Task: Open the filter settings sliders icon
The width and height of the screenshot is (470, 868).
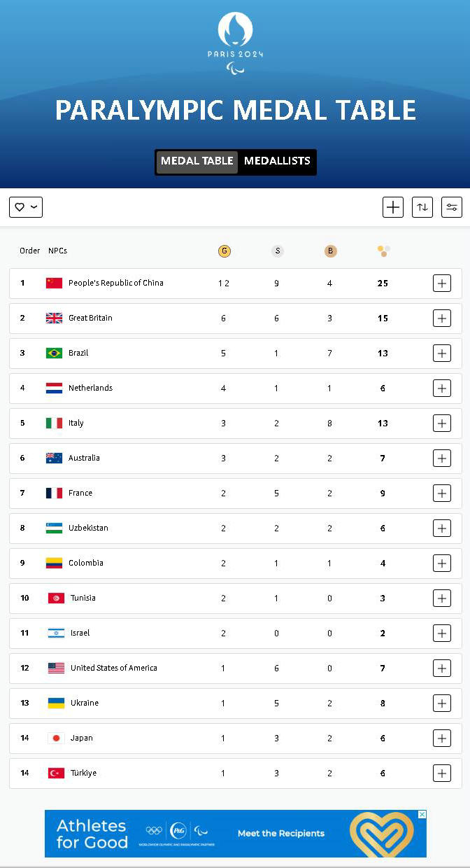Action: pyautogui.click(x=452, y=207)
